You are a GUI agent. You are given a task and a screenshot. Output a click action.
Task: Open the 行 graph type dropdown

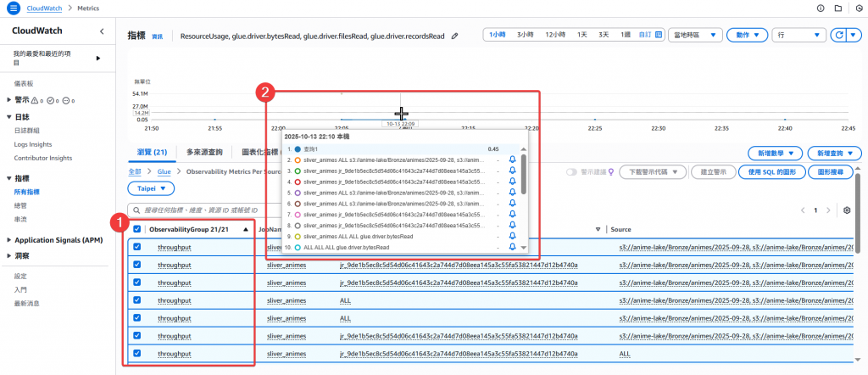click(x=799, y=35)
